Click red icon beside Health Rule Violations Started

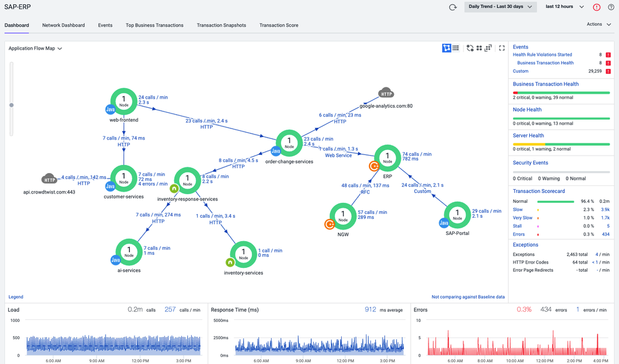[x=608, y=55]
